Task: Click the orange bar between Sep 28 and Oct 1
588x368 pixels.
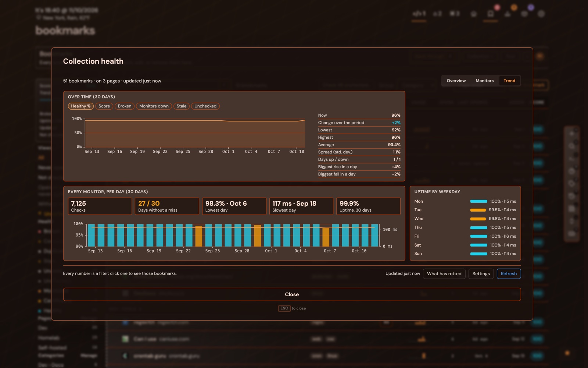Action: click(258, 236)
